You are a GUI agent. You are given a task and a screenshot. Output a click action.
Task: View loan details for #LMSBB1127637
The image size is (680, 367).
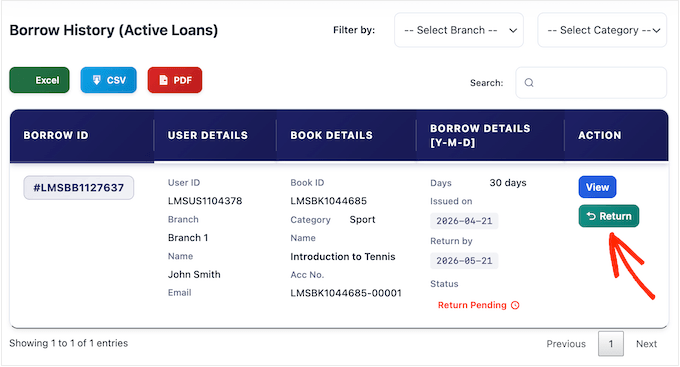coord(597,187)
